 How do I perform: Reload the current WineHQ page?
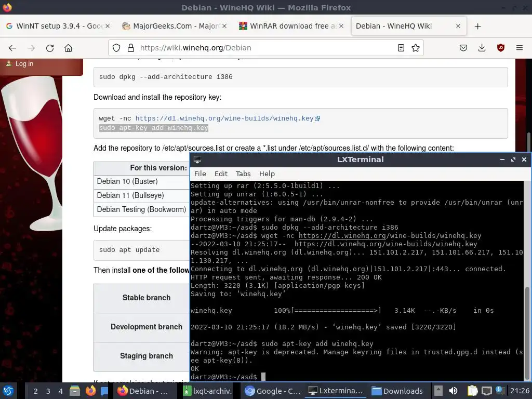(50, 48)
